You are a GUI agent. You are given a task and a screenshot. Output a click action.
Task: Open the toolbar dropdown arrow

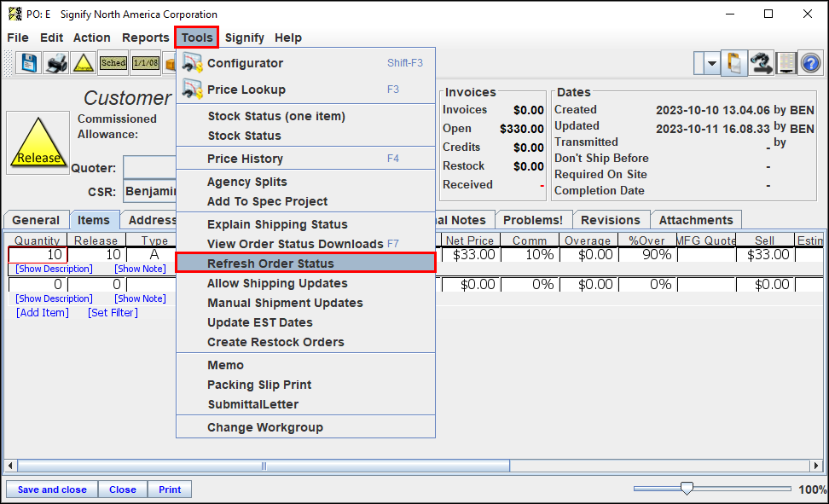click(711, 63)
